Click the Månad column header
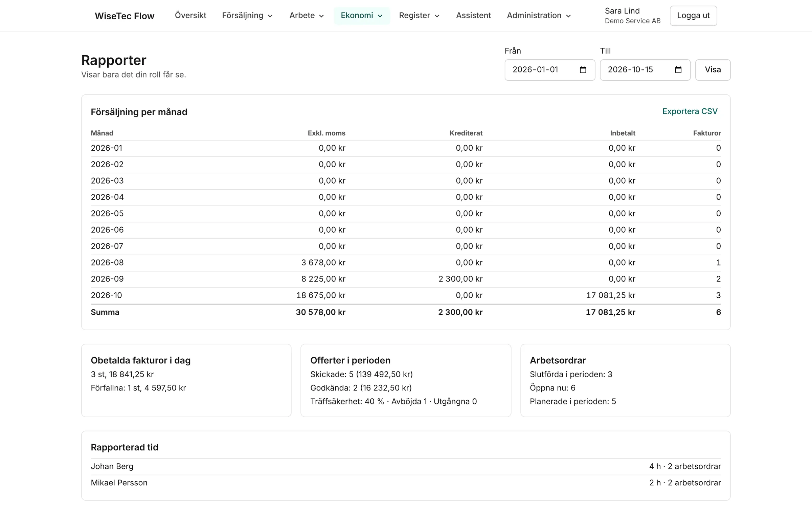This screenshot has width=812, height=508. point(102,133)
